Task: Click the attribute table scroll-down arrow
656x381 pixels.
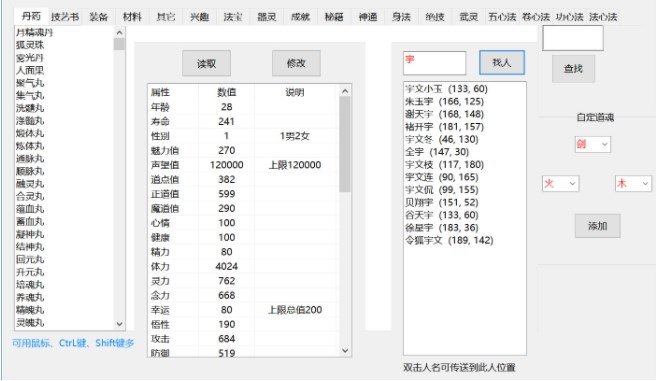Action: [x=345, y=350]
